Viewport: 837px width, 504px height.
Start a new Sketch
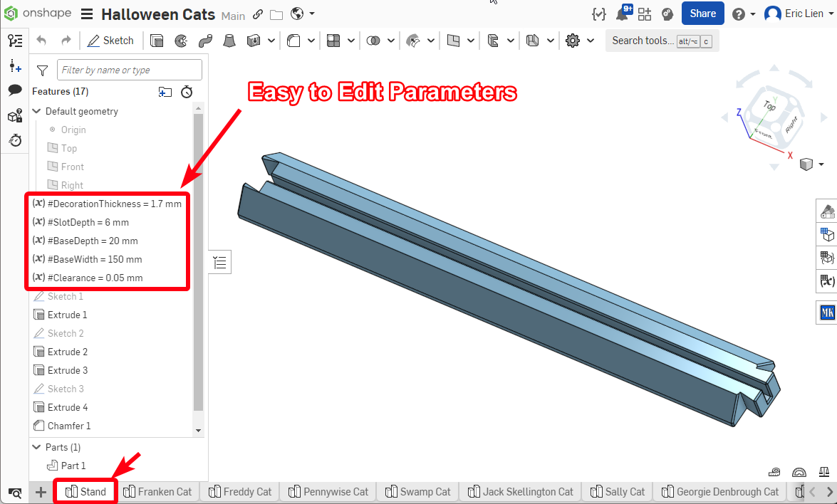(x=110, y=41)
